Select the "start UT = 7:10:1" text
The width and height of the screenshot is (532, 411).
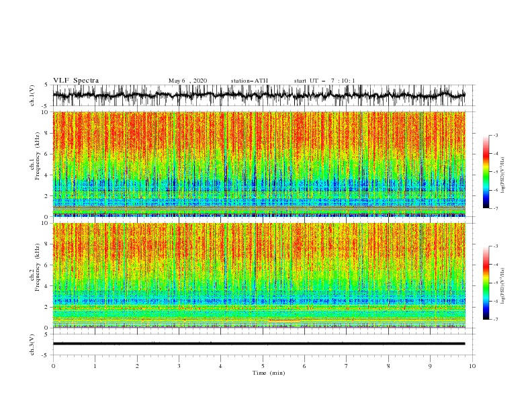tap(324, 81)
